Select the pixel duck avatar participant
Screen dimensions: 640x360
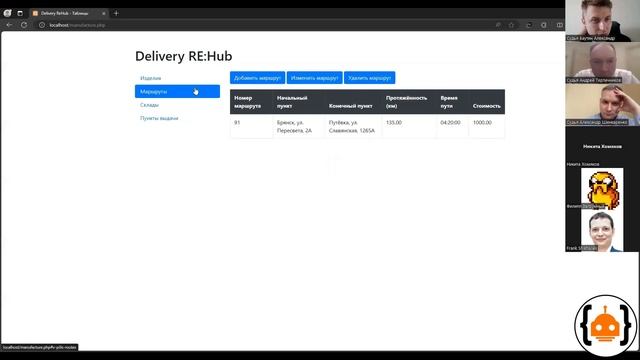tap(602, 189)
